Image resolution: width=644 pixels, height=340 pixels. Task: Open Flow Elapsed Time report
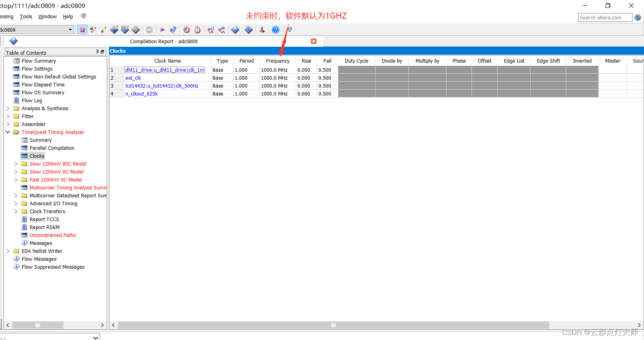(43, 84)
